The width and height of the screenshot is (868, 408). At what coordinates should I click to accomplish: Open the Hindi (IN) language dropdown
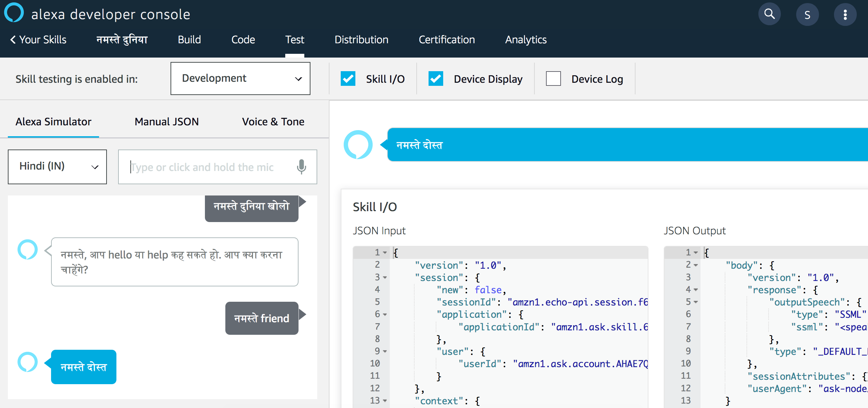tap(57, 167)
